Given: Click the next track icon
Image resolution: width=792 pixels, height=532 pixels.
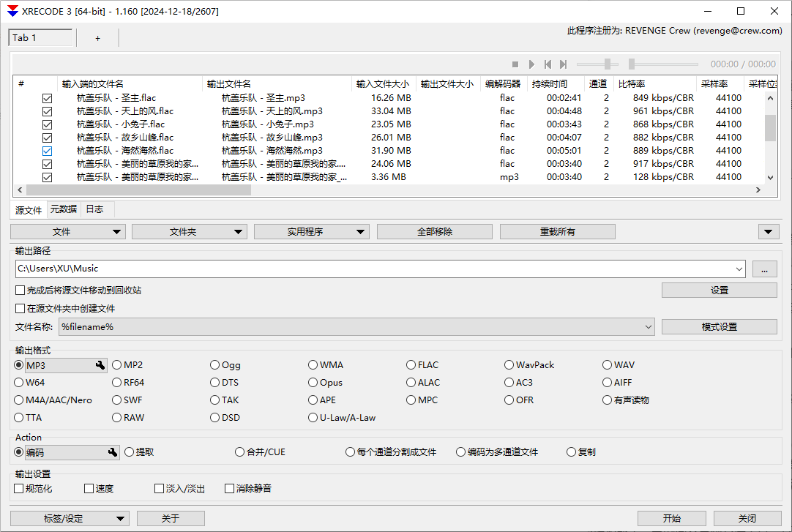Looking at the screenshot, I should [563, 64].
